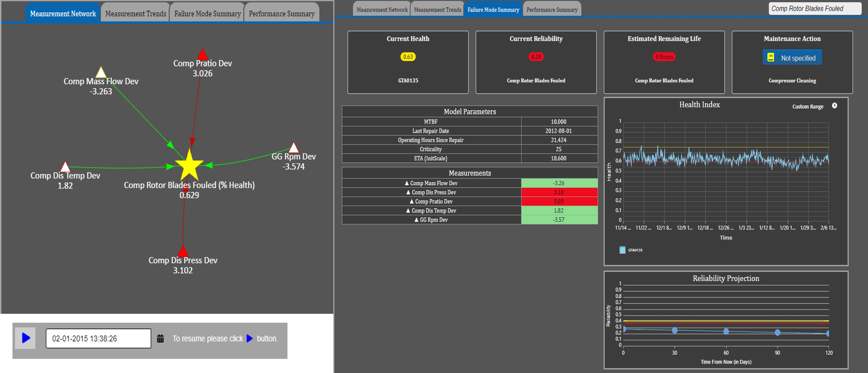Select the Comp Mass Flow Dev triangle node

click(101, 72)
